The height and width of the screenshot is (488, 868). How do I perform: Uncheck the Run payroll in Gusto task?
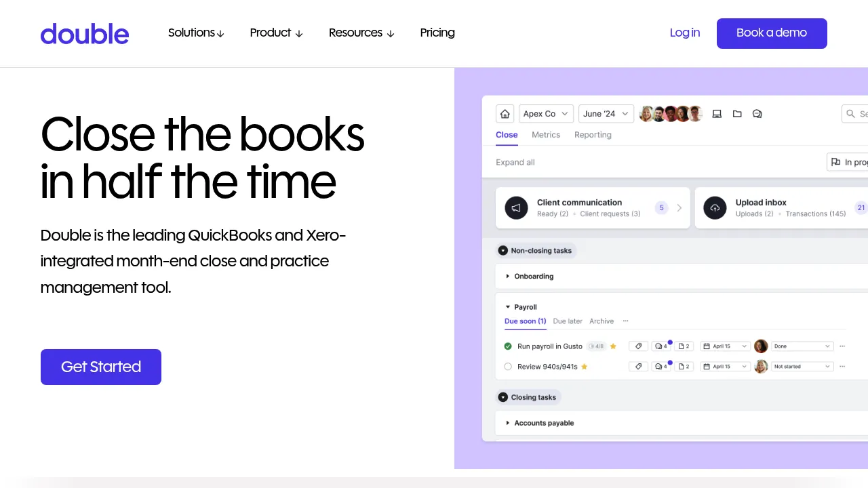coord(508,346)
